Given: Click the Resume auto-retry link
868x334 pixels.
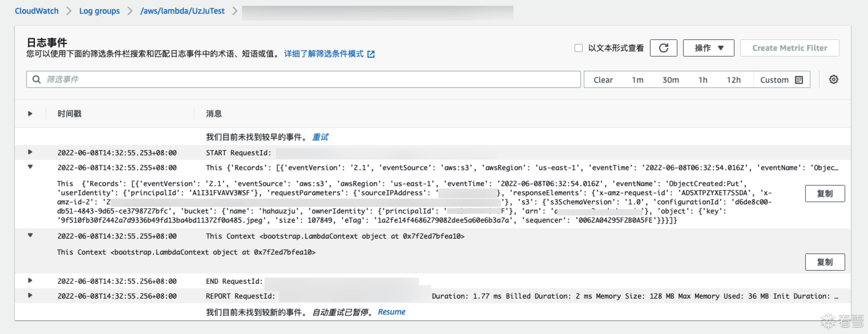Looking at the screenshot, I should [x=391, y=312].
